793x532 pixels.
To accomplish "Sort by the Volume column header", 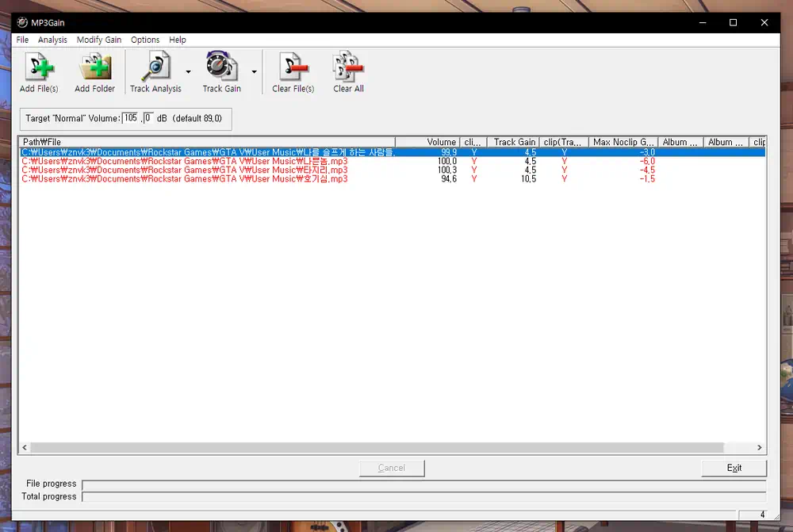I will pos(427,142).
